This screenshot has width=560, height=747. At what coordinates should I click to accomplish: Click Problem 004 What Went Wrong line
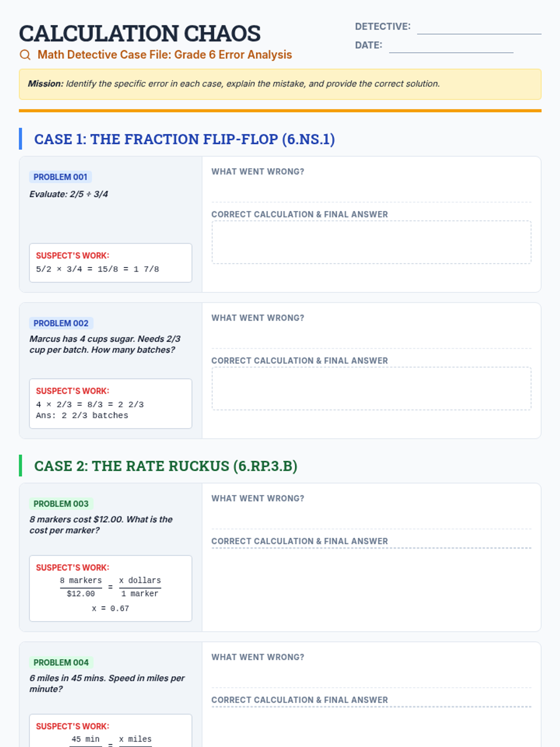[371, 676]
